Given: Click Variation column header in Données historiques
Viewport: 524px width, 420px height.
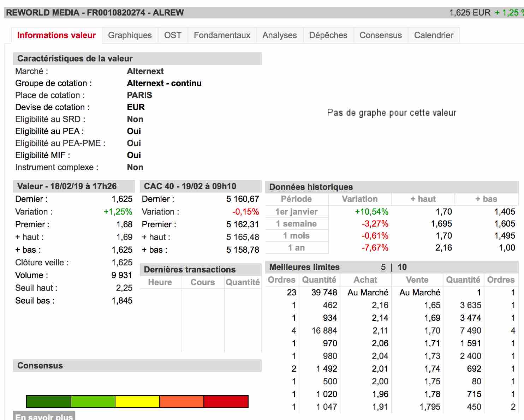Looking at the screenshot, I should (360, 199).
